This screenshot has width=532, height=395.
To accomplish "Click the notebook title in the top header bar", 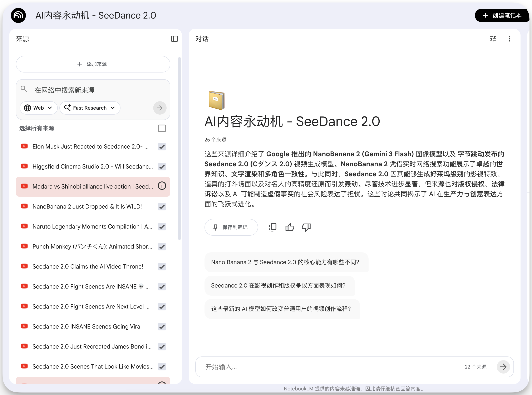I will coord(96,16).
